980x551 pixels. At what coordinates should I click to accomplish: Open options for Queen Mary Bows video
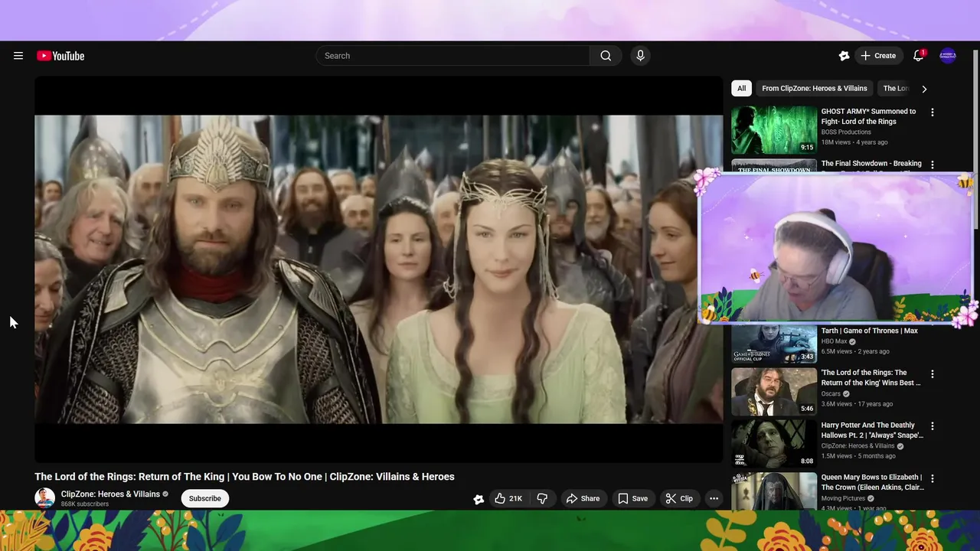932,479
